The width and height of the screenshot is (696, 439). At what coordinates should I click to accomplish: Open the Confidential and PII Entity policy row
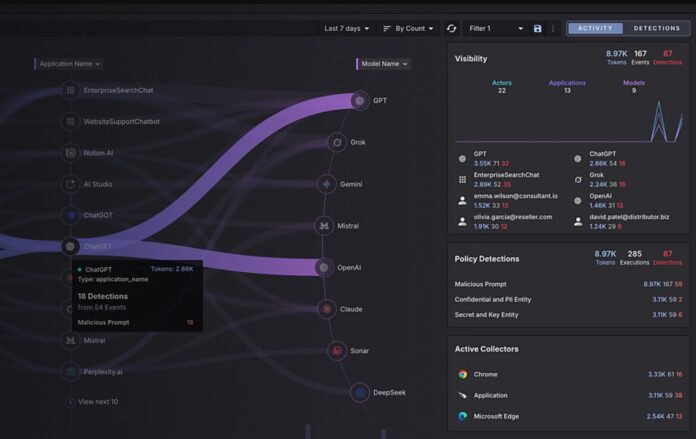pos(568,300)
